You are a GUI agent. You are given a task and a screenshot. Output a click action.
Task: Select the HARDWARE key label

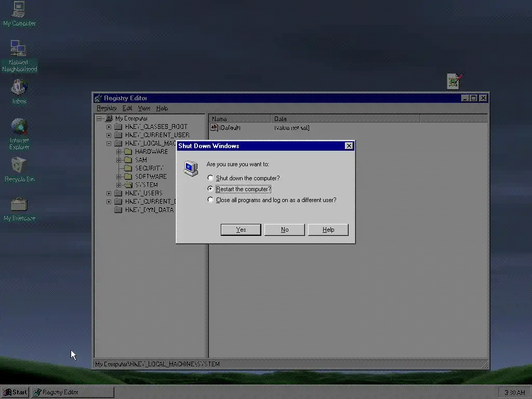(x=151, y=152)
